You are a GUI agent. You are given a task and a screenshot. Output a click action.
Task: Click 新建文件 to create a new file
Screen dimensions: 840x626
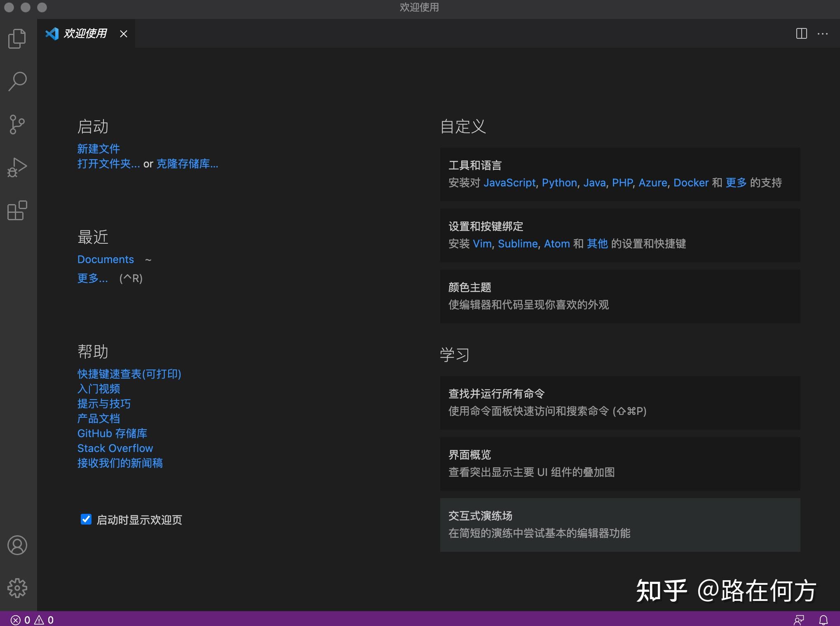coord(98,148)
